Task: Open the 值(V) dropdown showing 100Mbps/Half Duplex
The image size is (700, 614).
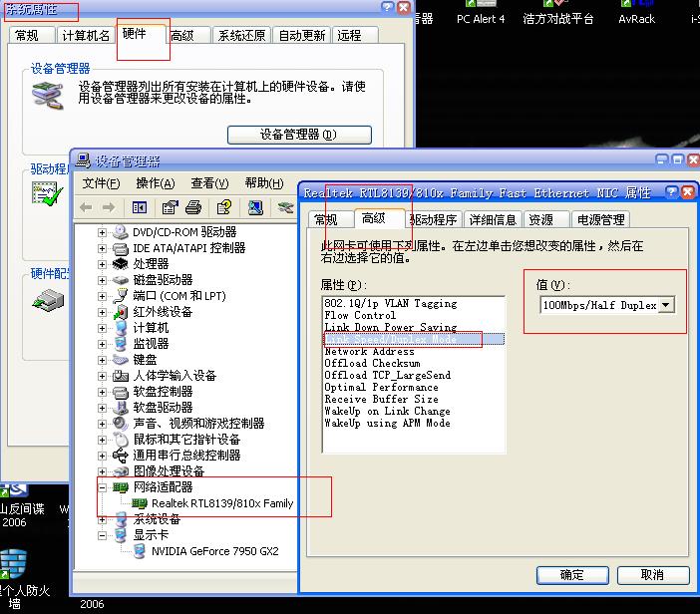Action: (x=666, y=305)
